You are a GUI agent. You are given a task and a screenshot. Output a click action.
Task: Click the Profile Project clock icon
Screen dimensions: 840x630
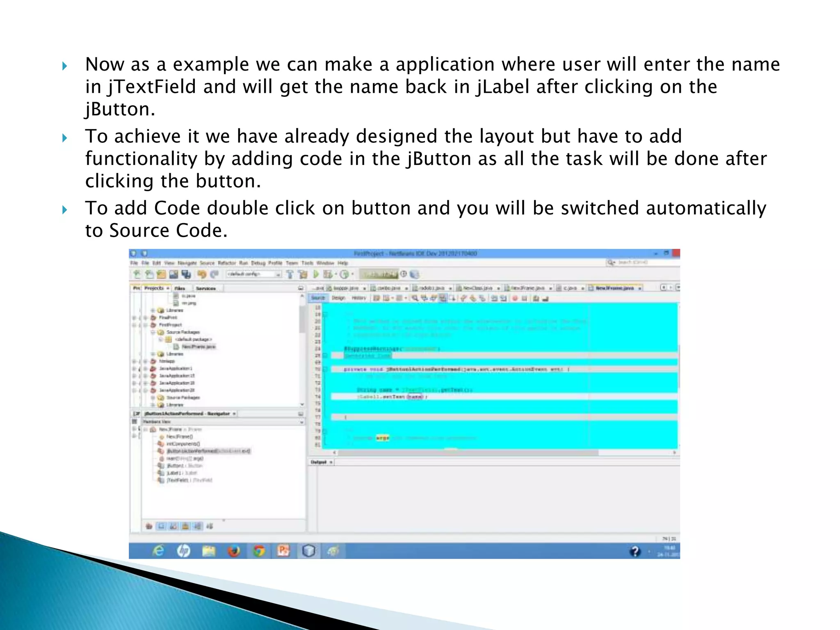click(345, 274)
